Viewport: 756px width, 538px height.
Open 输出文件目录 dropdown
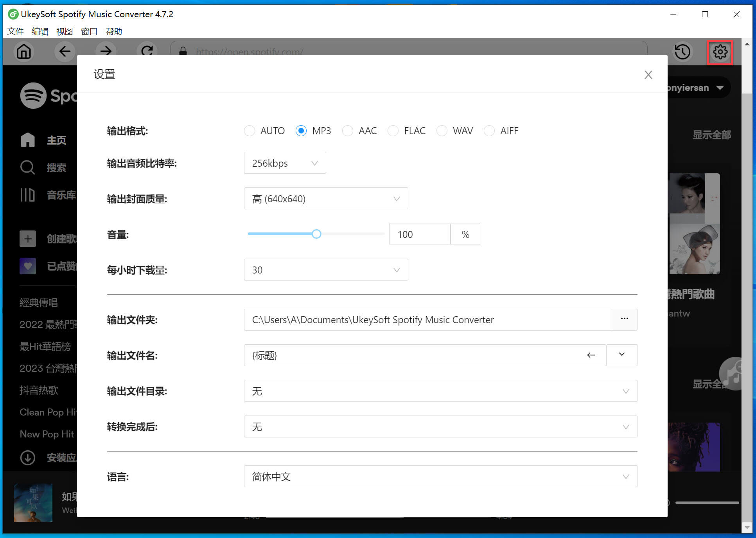tap(440, 391)
